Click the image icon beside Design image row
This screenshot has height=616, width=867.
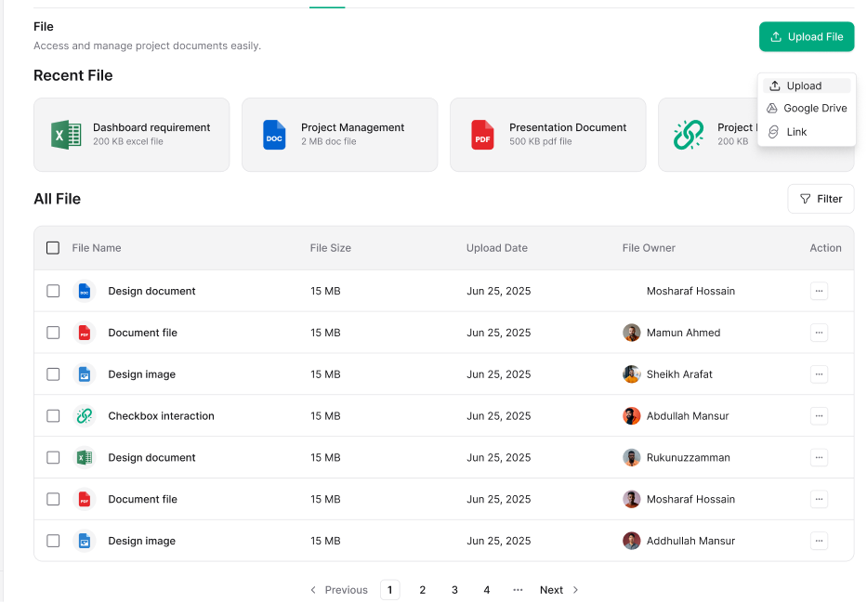pos(85,374)
